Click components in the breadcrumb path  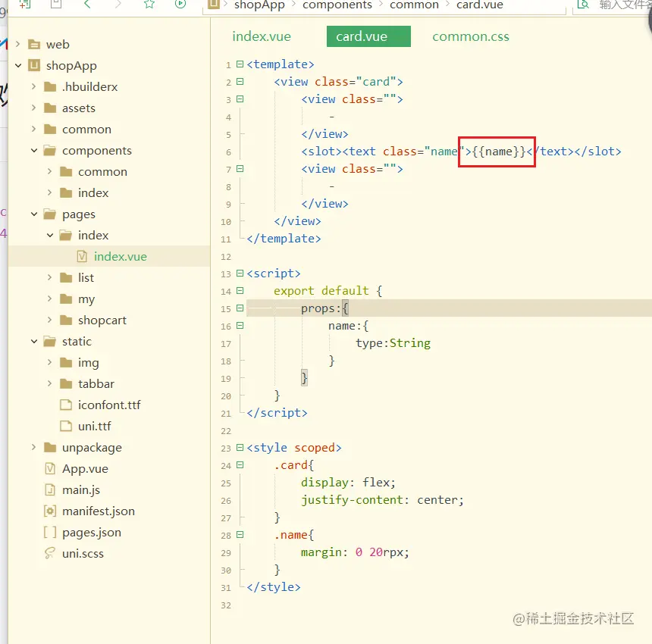tap(337, 5)
